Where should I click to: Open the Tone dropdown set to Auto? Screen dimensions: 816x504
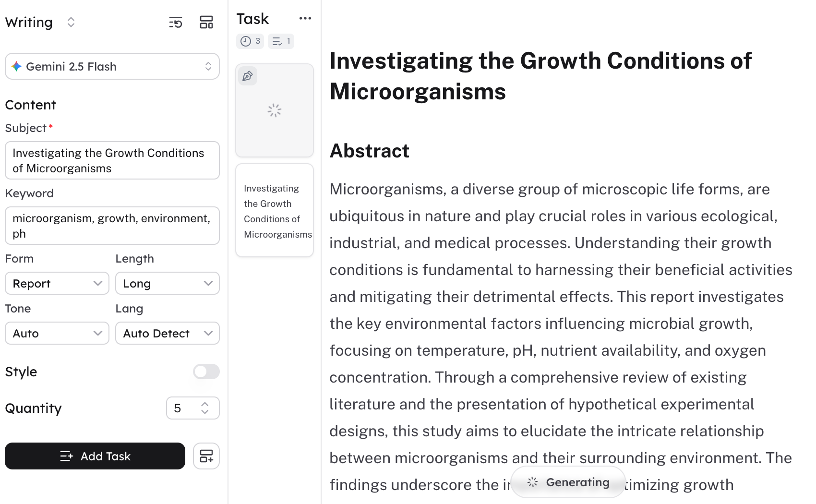point(57,334)
